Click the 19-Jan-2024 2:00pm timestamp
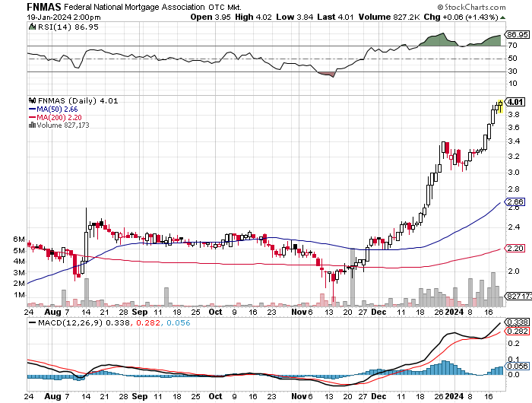This screenshot has height=403, width=532. (64, 17)
